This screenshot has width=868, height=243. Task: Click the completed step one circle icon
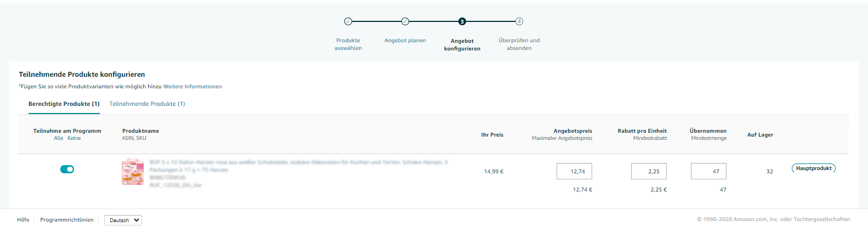(x=348, y=21)
